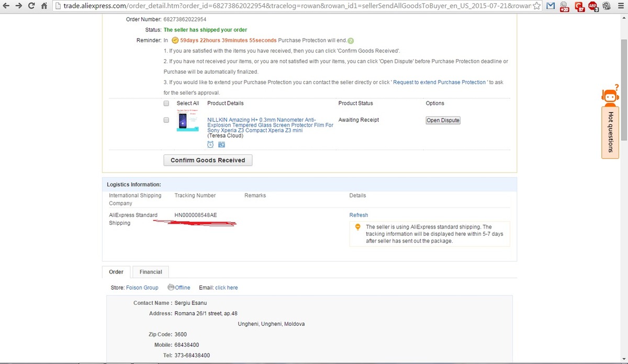Screen dimensions: 628x364
Task: Switch to the Financial tab
Action: coord(151,272)
